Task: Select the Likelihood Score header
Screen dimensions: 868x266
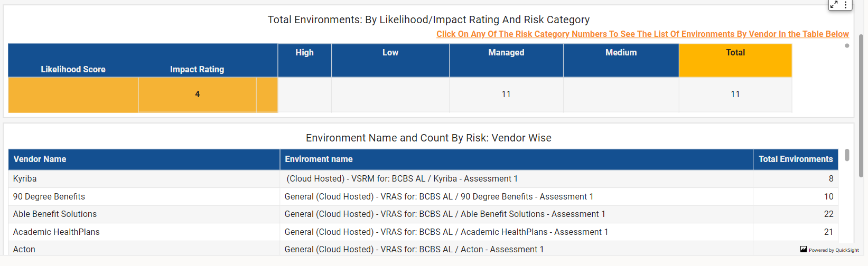Action: click(x=73, y=69)
